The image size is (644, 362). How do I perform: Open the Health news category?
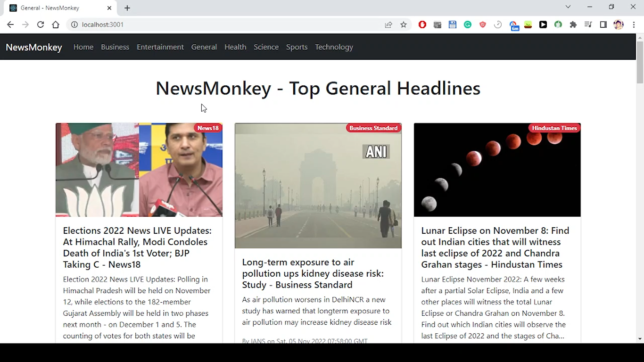tap(235, 47)
